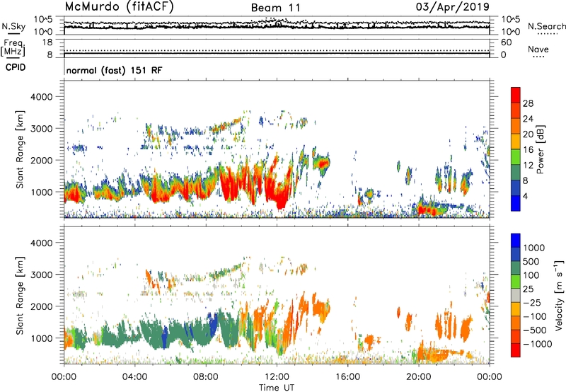
Task: Click the "100" label on Velocity colorbar
Action: [x=531, y=275]
